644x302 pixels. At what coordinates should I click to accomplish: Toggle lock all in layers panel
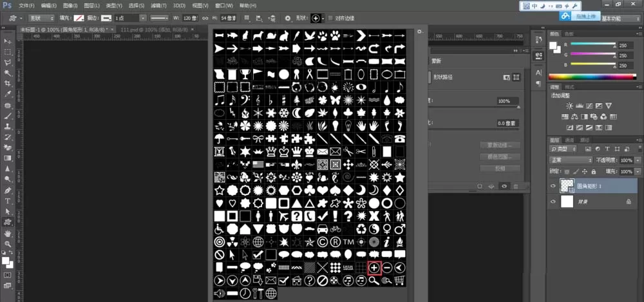click(x=594, y=171)
